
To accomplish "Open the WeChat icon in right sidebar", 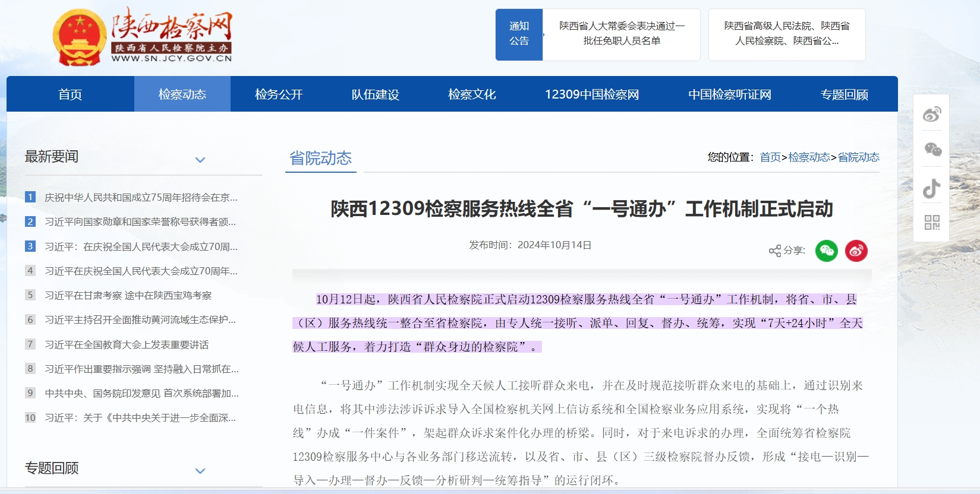I will (x=932, y=150).
